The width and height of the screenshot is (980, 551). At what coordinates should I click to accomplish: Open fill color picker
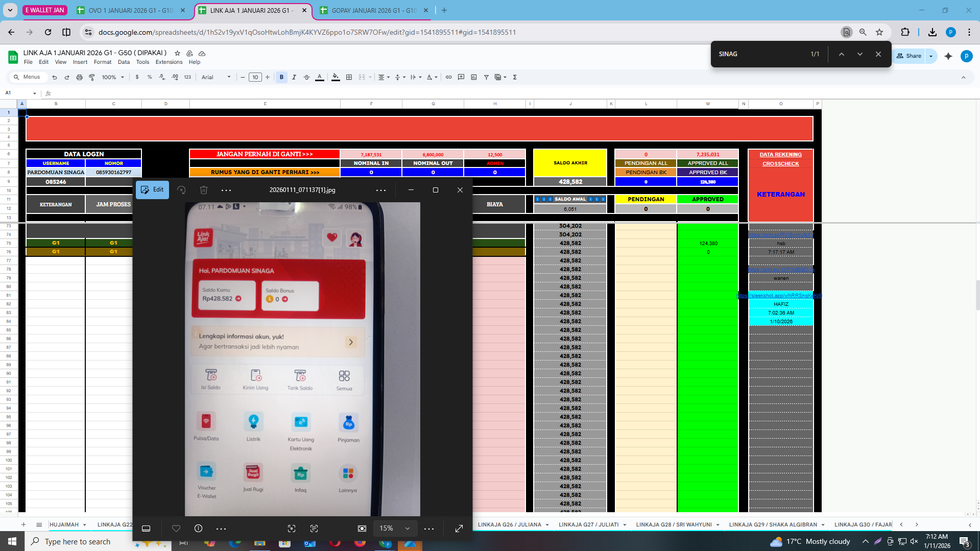(x=336, y=77)
